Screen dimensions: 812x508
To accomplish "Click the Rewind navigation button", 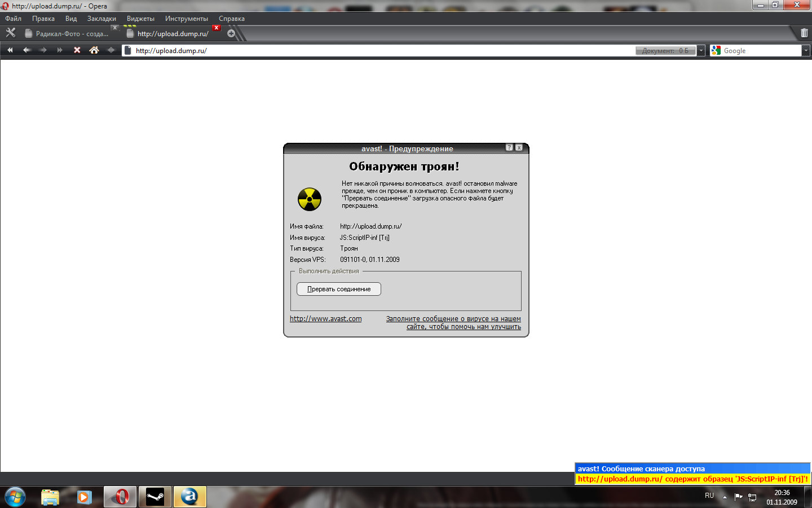I will 10,50.
